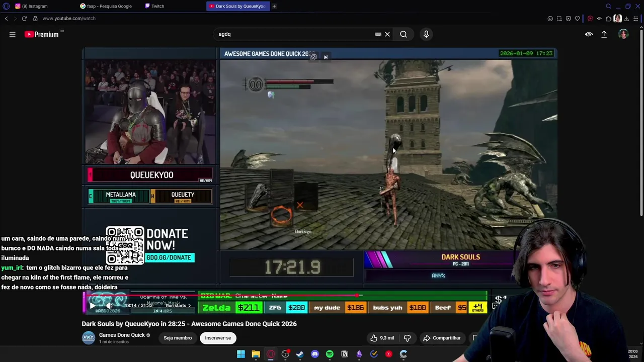Go to YouTube Premium home logo
The height and width of the screenshot is (362, 644).
coord(42,34)
